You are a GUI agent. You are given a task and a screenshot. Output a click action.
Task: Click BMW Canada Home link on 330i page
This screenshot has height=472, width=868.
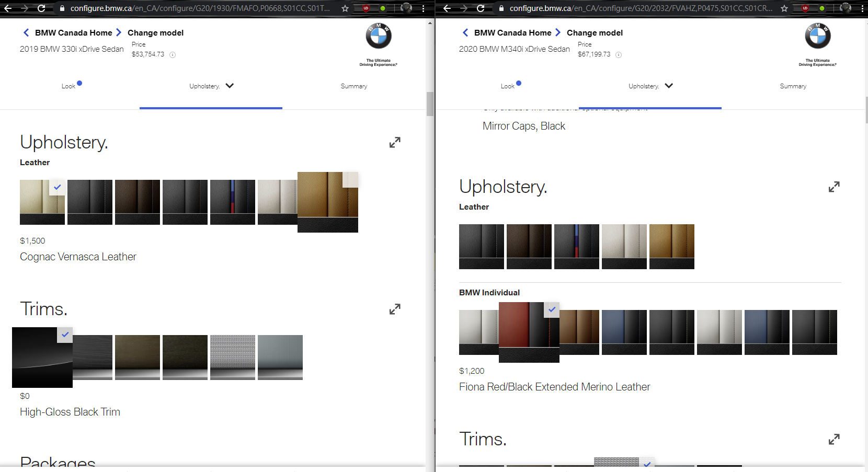click(x=74, y=32)
